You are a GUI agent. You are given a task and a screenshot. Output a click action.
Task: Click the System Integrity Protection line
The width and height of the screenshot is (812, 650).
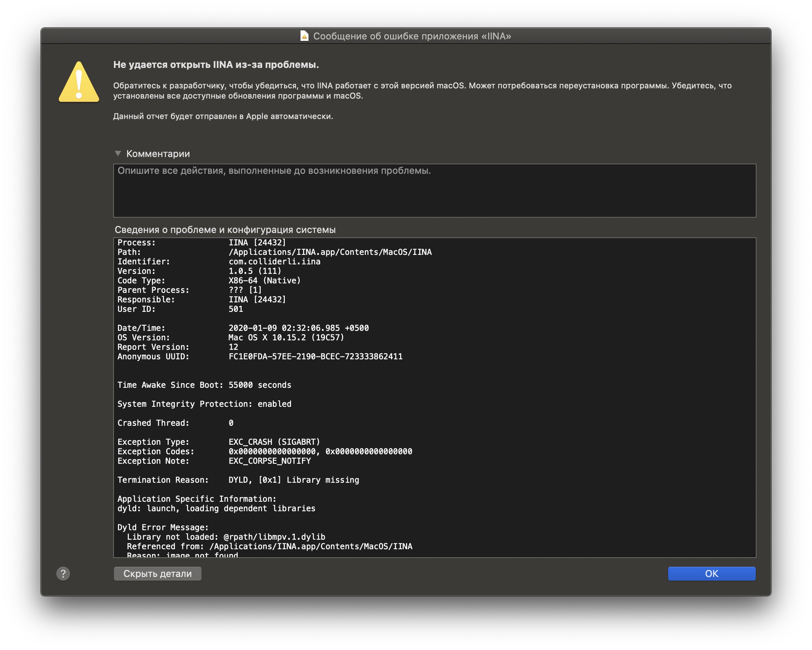click(x=204, y=404)
